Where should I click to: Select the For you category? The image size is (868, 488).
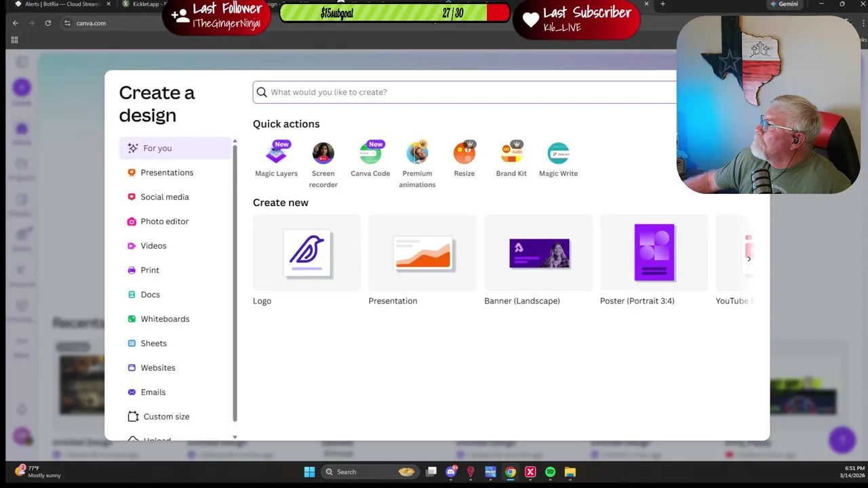coord(175,148)
